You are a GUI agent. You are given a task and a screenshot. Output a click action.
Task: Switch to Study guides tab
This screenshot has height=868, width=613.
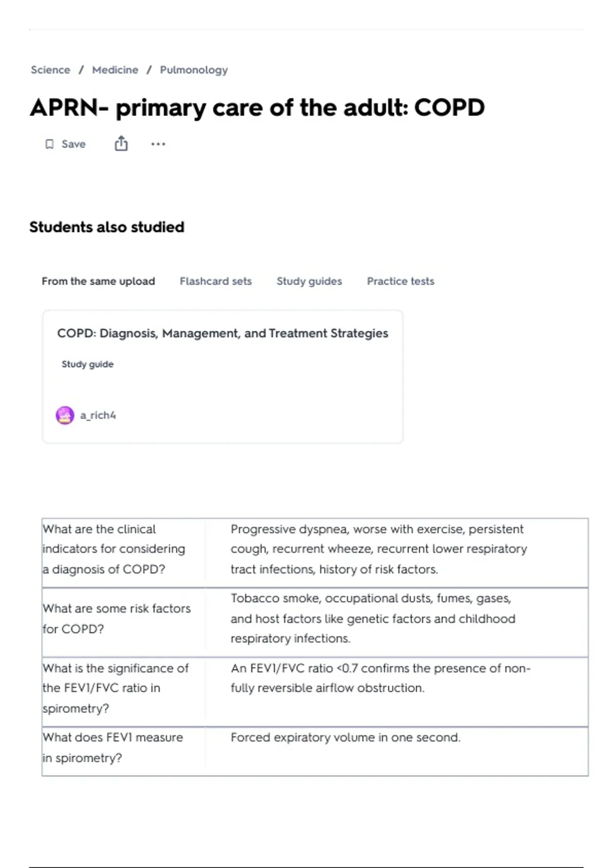click(309, 281)
